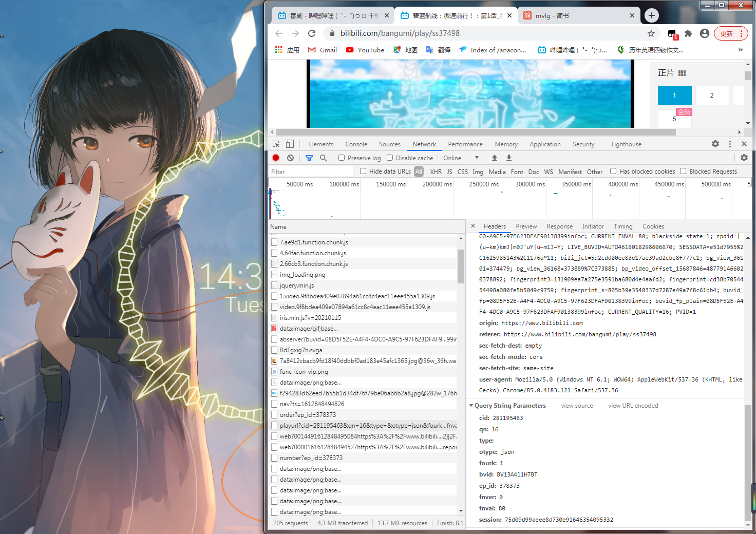Screen dimensions: 756x534
Task: Import HAR file with upload arrow
Action: [495, 158]
